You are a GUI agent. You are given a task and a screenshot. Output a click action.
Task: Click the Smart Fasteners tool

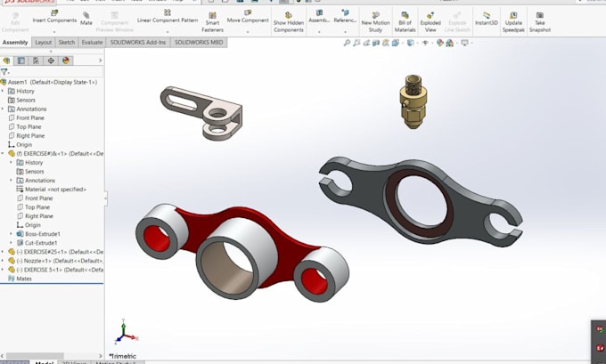(x=212, y=22)
